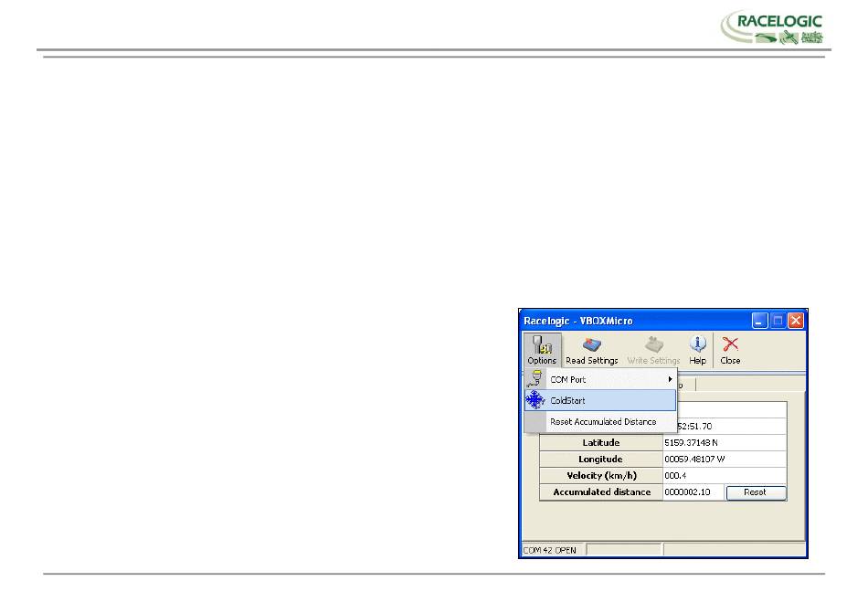
Task: Close the VBOXMicro window via title bar
Action: (796, 321)
